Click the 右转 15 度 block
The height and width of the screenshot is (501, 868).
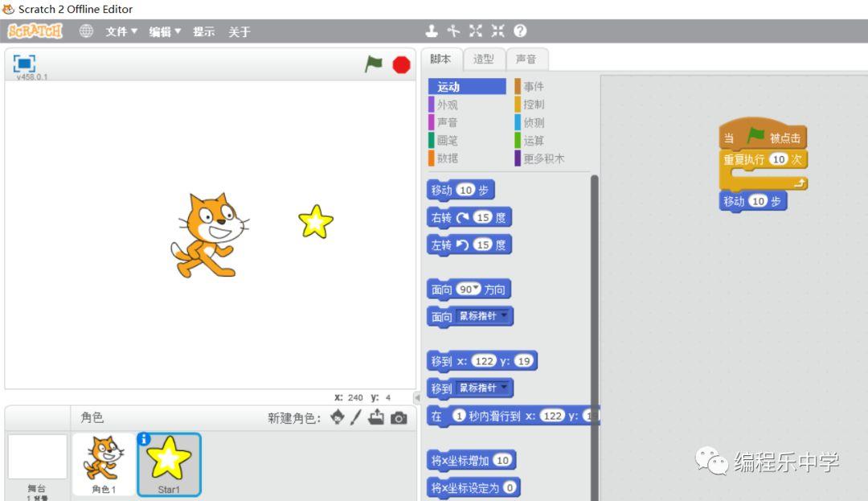(x=469, y=217)
